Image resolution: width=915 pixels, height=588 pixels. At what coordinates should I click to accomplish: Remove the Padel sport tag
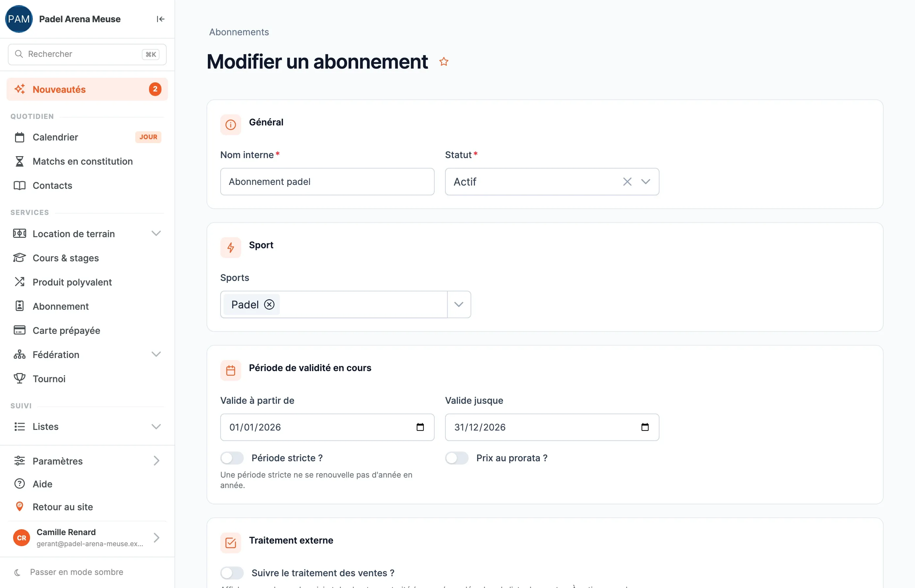point(269,304)
